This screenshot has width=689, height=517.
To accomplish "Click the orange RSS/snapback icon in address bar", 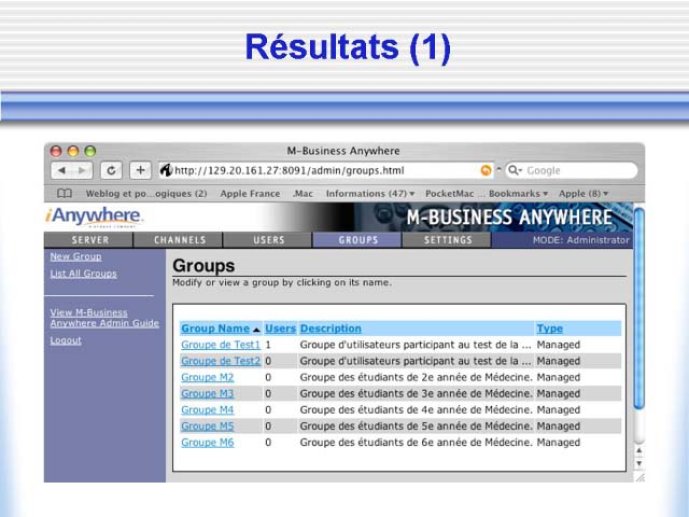I will pyautogui.click(x=486, y=170).
